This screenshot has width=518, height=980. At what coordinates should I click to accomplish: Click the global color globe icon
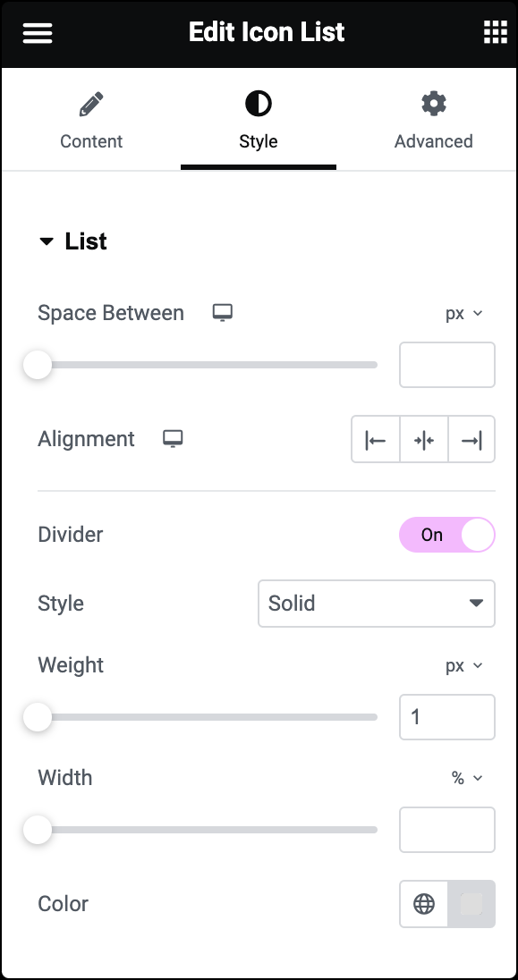coord(424,904)
